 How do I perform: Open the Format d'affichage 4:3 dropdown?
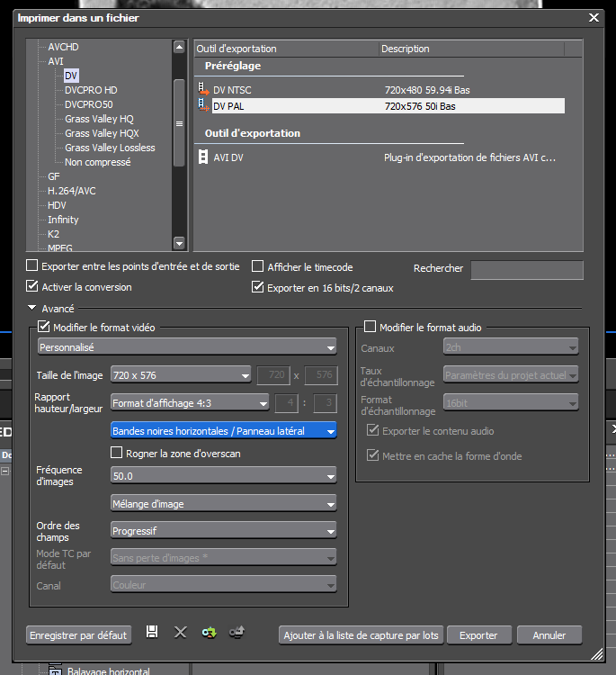190,403
